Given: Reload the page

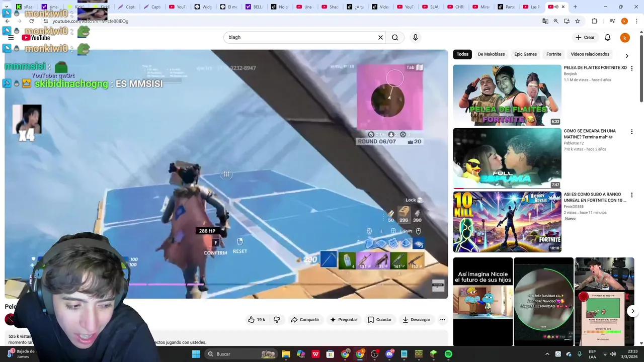Looking at the screenshot, I should (31, 21).
